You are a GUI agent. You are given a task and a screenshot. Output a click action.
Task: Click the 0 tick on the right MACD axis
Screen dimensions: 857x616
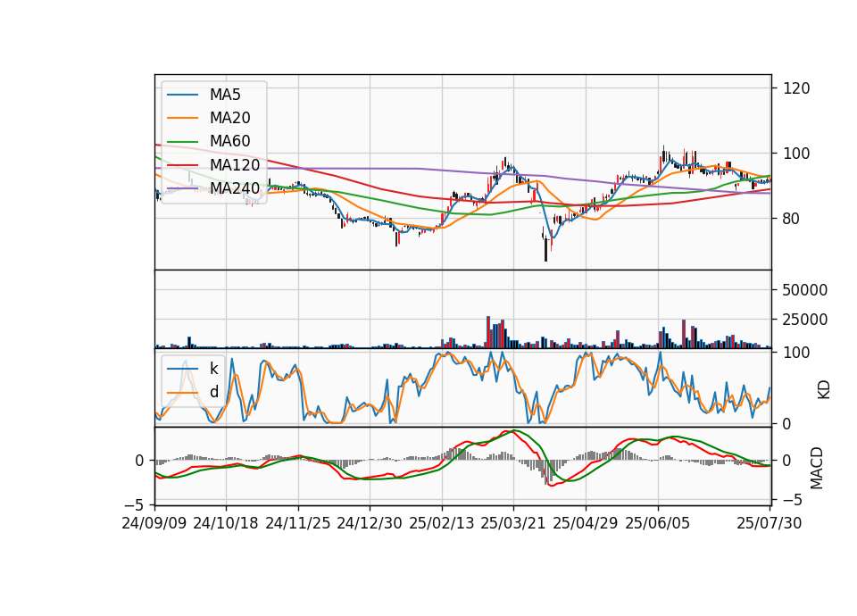pyautogui.click(x=786, y=461)
